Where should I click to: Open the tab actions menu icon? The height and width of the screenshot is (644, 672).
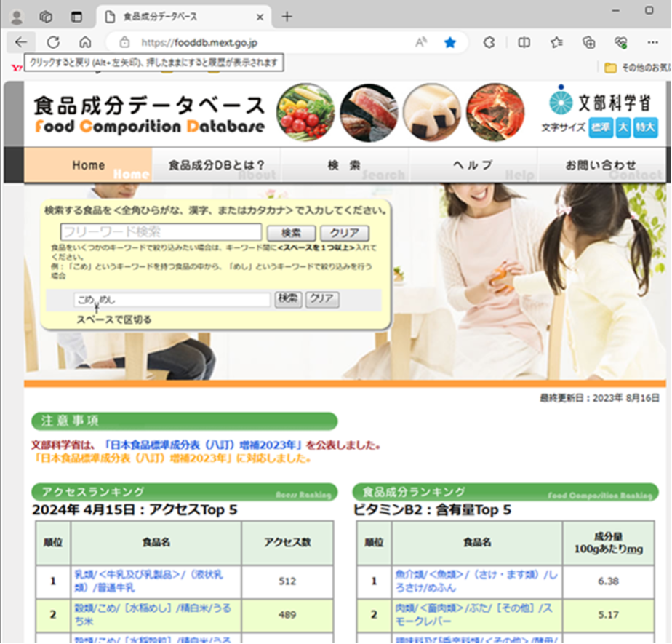(76, 17)
